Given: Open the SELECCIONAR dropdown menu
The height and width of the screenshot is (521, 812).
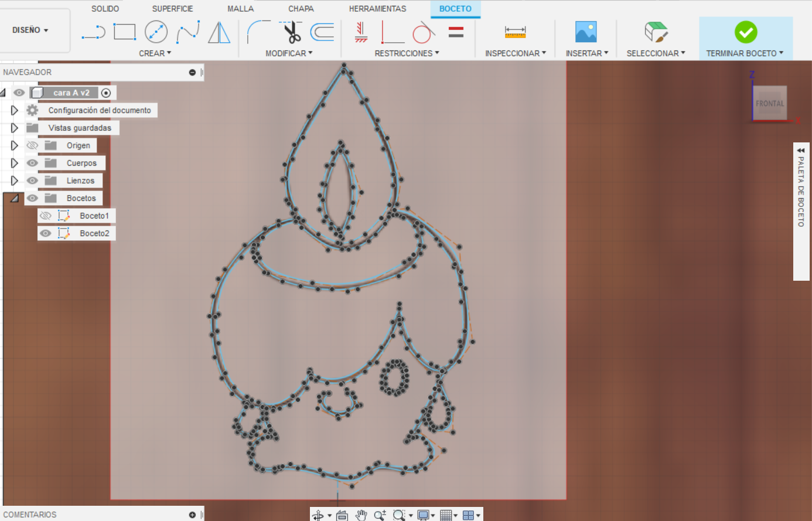Looking at the screenshot, I should tap(656, 53).
